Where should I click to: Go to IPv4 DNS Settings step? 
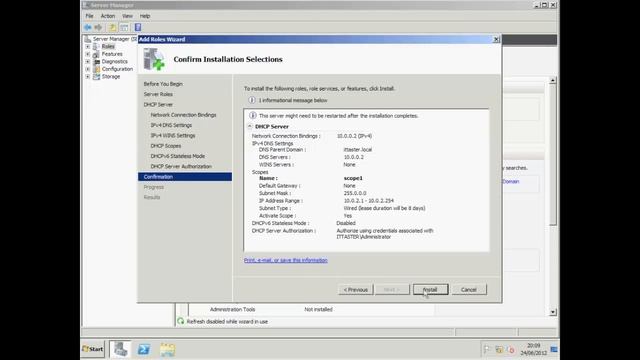pos(171,125)
